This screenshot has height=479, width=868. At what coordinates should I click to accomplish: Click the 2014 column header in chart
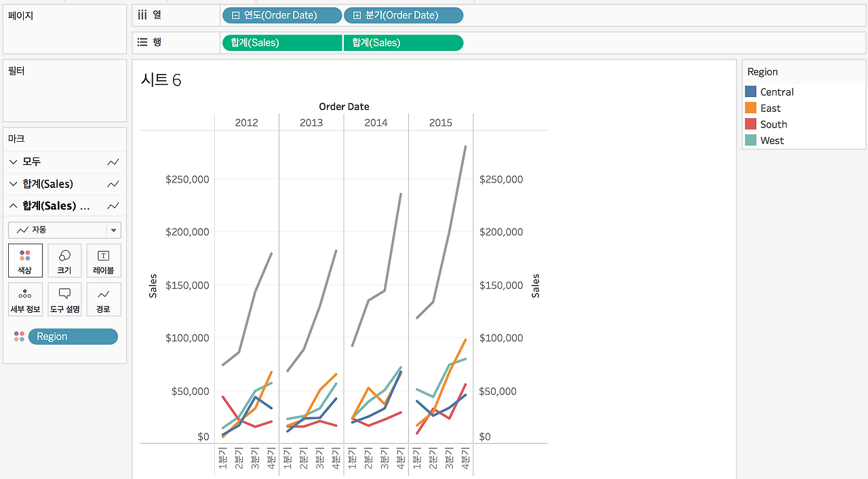click(376, 123)
